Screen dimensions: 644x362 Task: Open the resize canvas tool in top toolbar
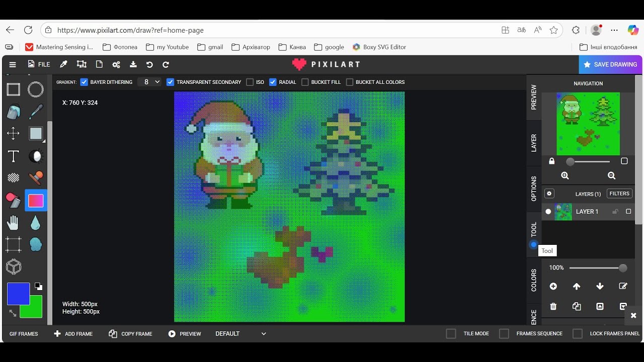pyautogui.click(x=81, y=64)
